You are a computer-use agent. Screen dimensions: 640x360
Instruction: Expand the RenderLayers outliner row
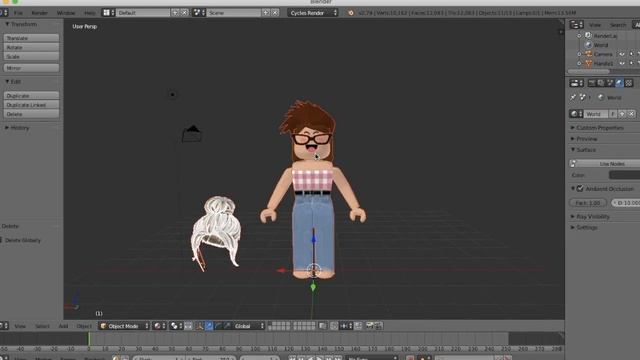click(579, 36)
